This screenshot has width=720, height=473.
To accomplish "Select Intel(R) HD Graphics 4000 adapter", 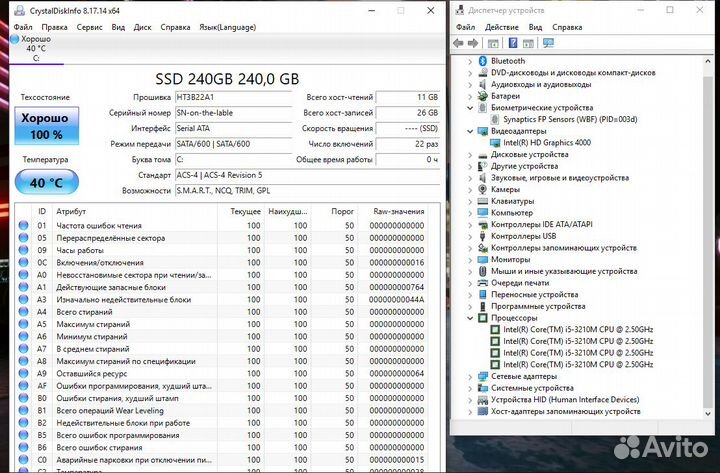I will pyautogui.click(x=546, y=143).
